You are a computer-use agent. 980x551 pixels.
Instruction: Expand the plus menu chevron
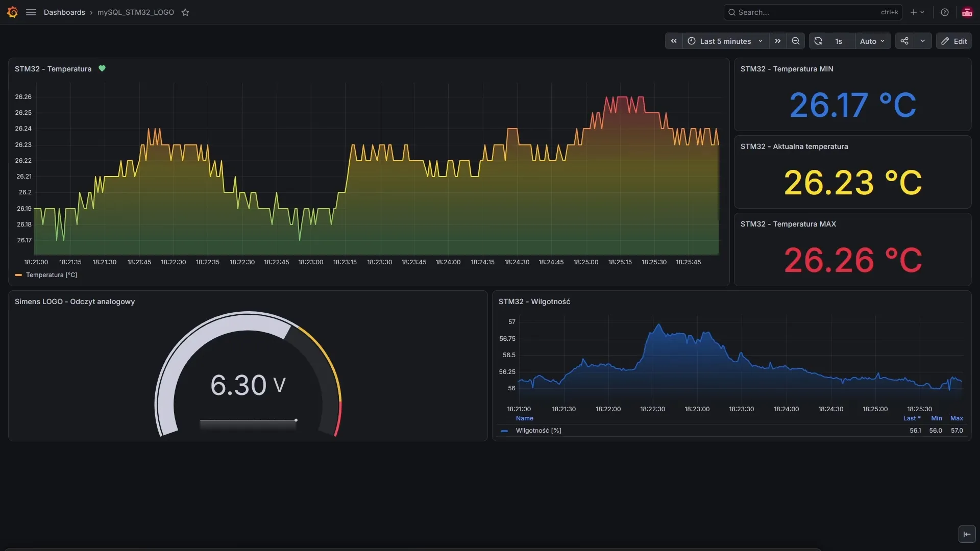[x=922, y=12]
